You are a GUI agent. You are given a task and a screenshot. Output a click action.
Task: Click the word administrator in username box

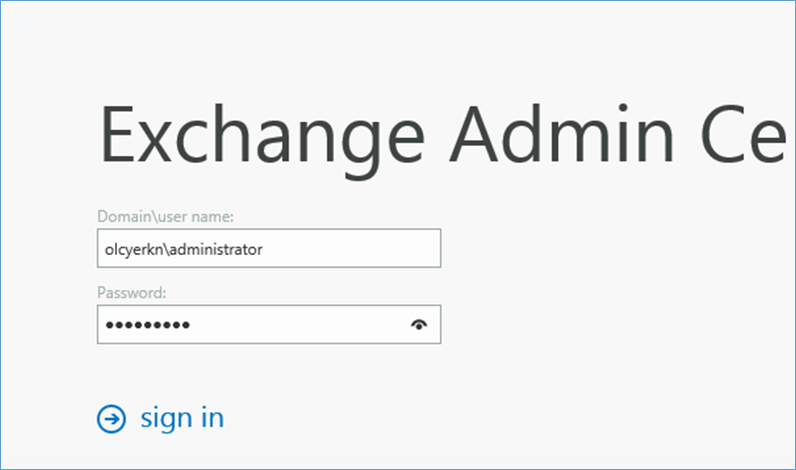click(x=216, y=249)
